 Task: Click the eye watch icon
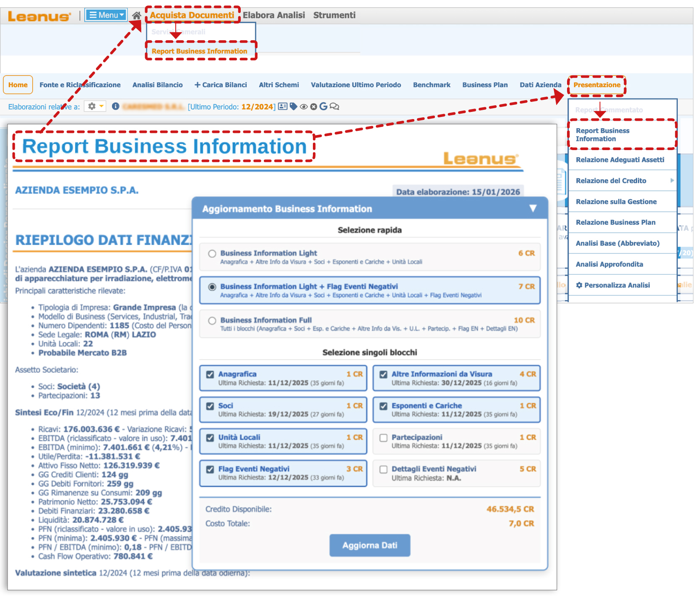point(304,107)
